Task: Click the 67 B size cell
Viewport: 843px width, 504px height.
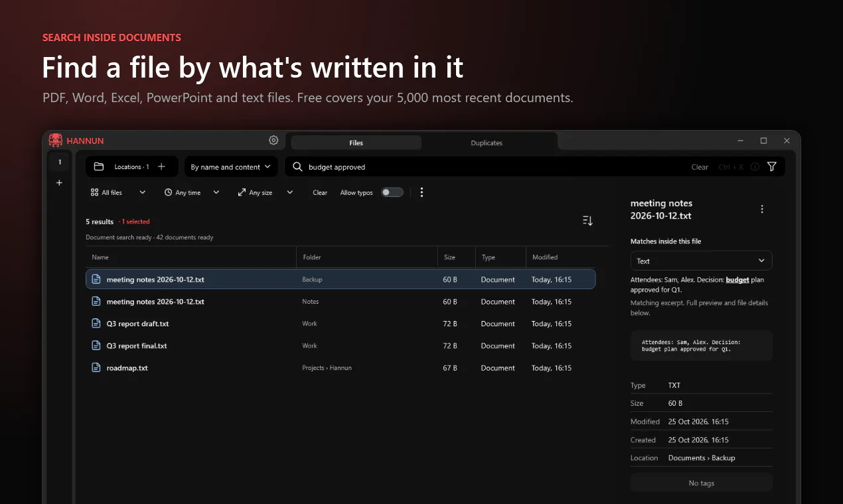Action: click(x=450, y=368)
